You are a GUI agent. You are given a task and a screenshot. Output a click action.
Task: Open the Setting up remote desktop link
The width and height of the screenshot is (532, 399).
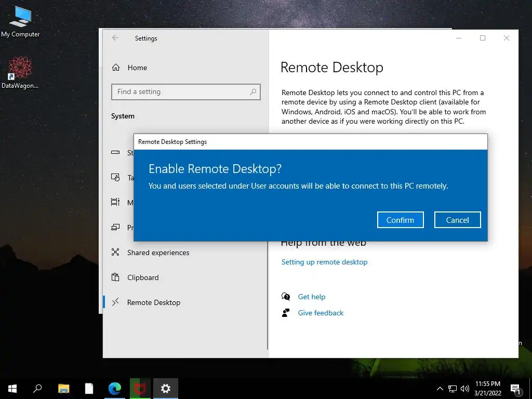click(x=324, y=262)
